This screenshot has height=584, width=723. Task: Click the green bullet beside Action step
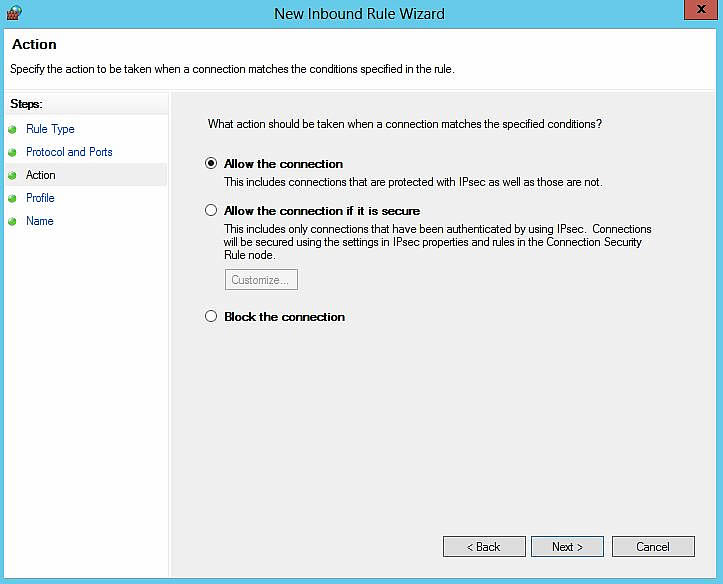12,176
